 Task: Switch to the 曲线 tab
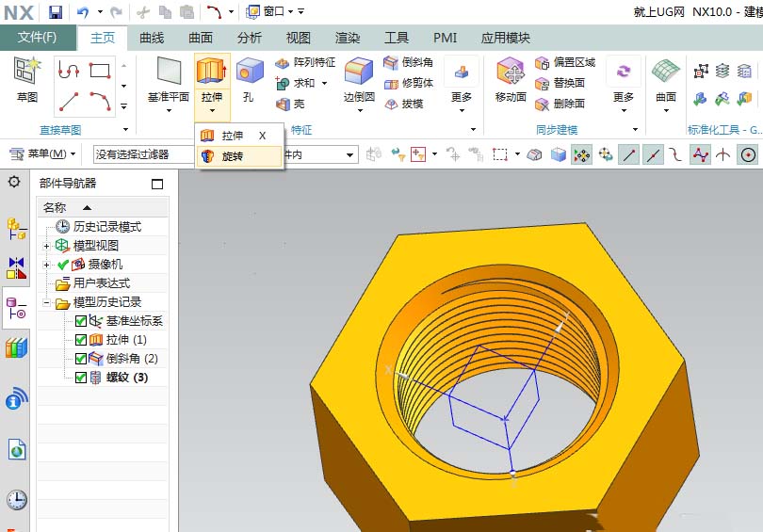click(x=152, y=38)
